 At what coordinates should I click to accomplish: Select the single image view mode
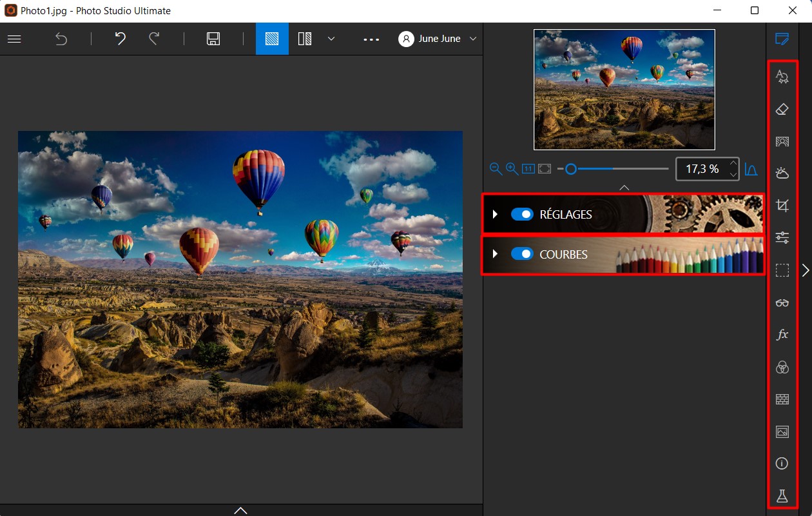tap(272, 39)
